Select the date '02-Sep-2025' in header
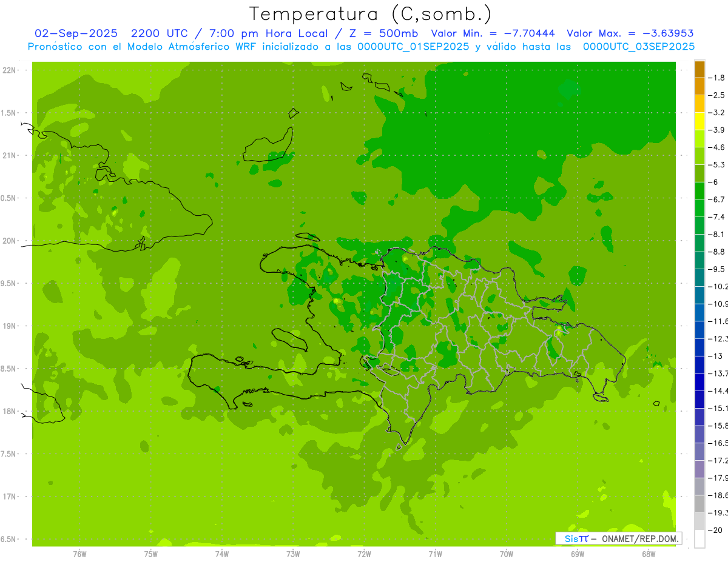Screen dimensions: 728x562 [76, 33]
